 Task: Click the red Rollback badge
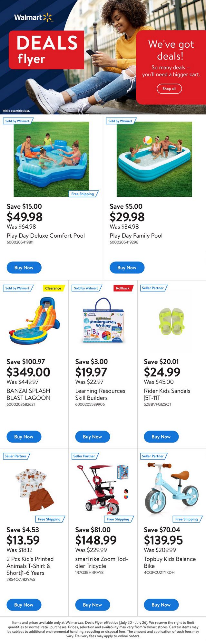123,288
